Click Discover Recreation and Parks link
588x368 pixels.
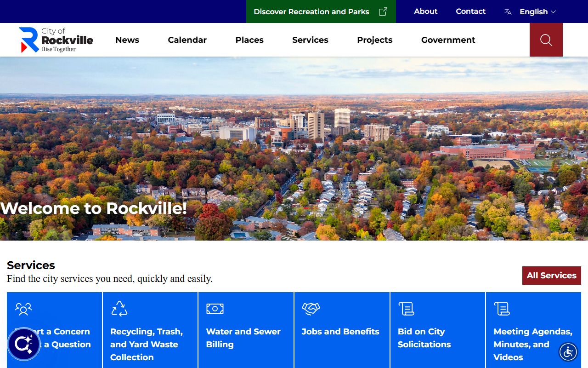[321, 11]
